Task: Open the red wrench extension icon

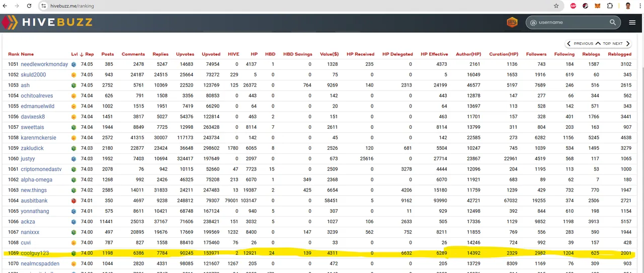Action: 585,6
